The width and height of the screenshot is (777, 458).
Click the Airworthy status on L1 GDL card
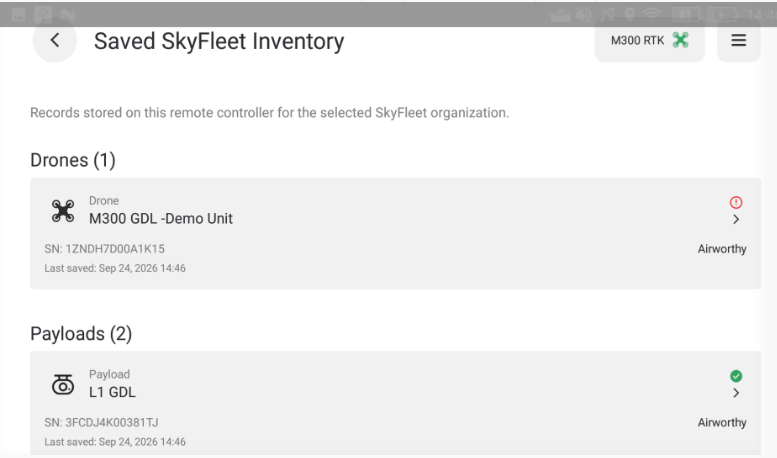pyautogui.click(x=722, y=422)
